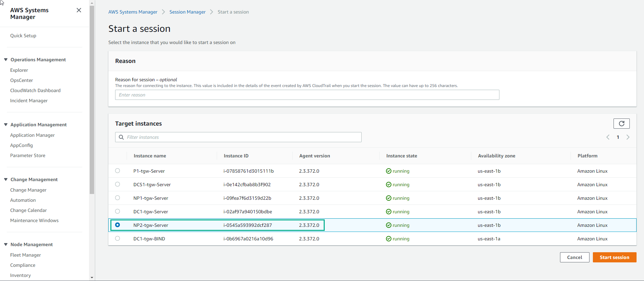Open Parameter Store in sidebar
Screen dimensions: 644x281
[x=27, y=155]
